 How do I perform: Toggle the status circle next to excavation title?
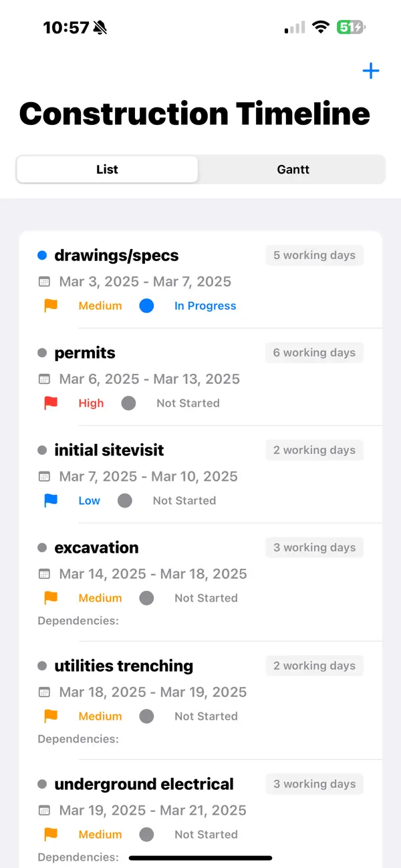(x=41, y=548)
